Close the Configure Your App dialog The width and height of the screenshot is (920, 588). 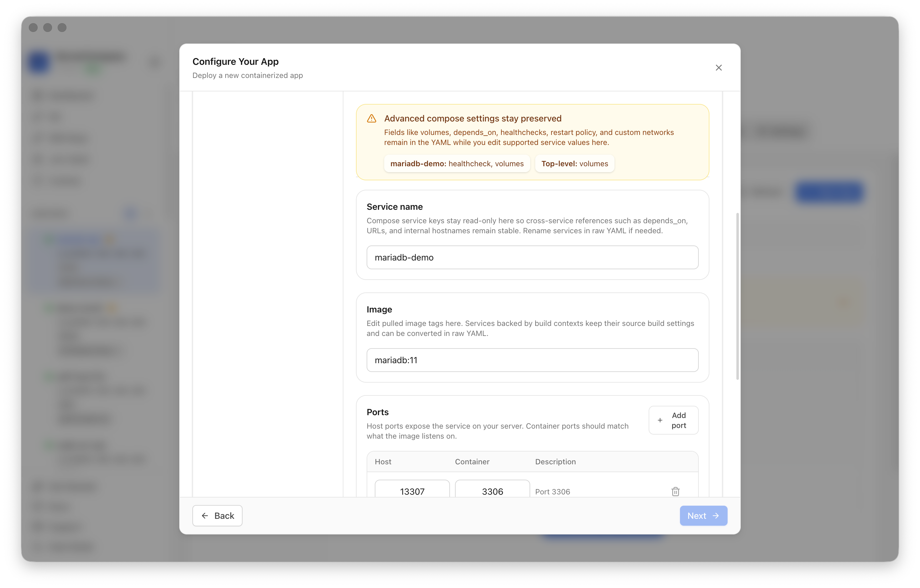718,68
